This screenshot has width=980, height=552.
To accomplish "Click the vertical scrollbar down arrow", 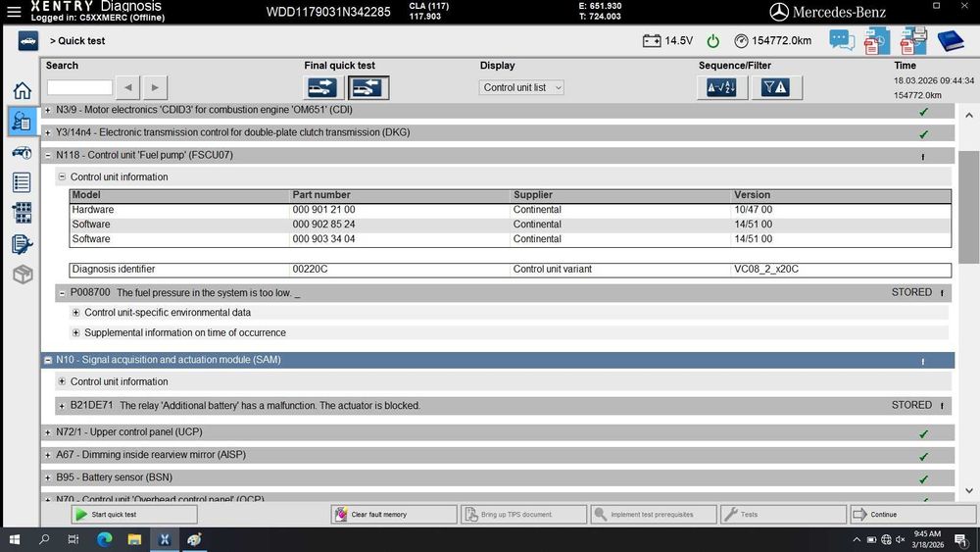I will click(x=969, y=491).
